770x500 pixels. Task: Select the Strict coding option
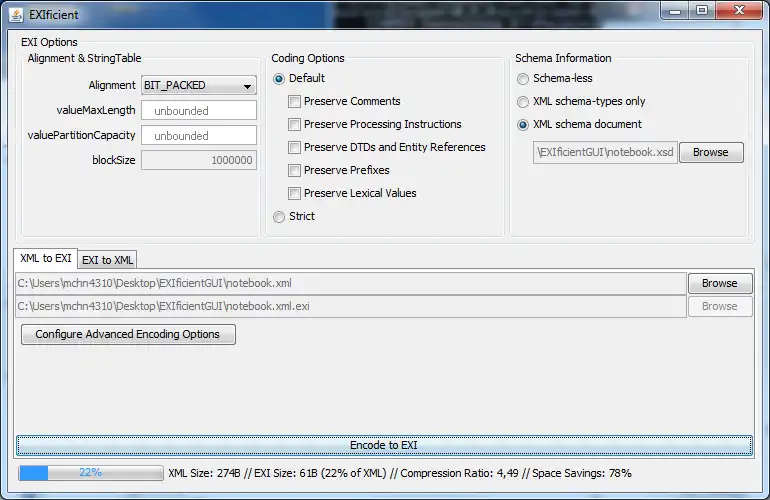[279, 217]
